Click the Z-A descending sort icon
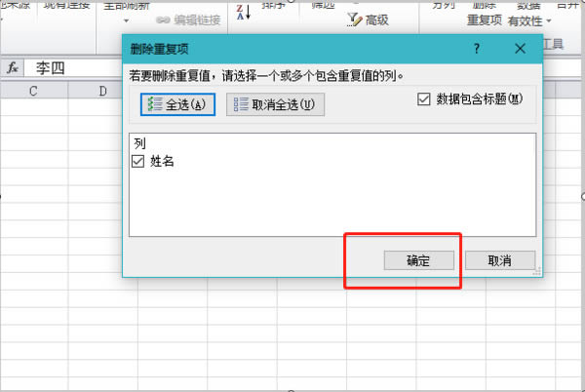The image size is (585, 392). [x=243, y=13]
